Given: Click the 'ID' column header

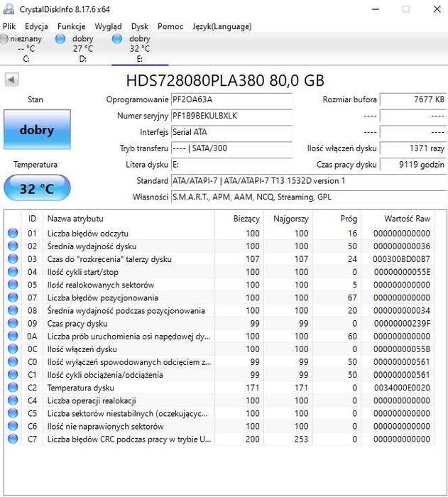Looking at the screenshot, I should click(x=32, y=219).
